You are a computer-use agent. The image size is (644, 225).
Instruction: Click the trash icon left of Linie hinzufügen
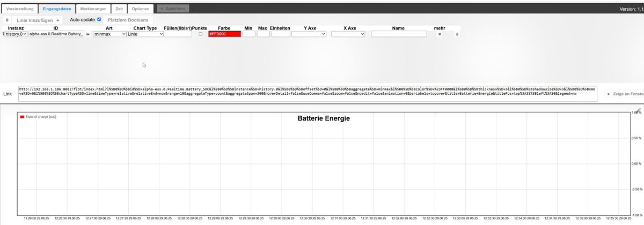[7, 20]
